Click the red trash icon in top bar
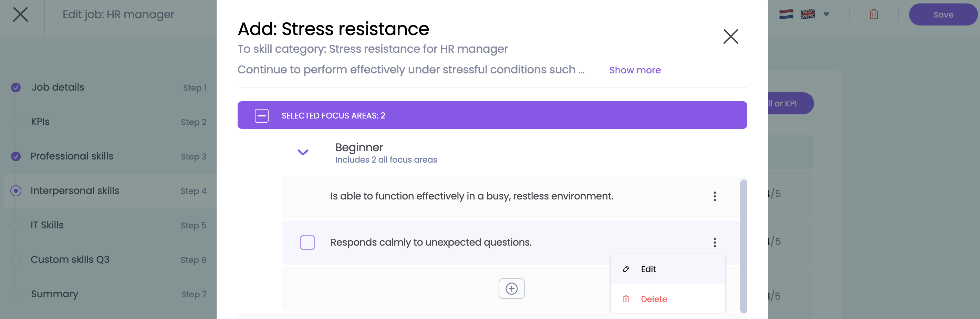 (874, 14)
